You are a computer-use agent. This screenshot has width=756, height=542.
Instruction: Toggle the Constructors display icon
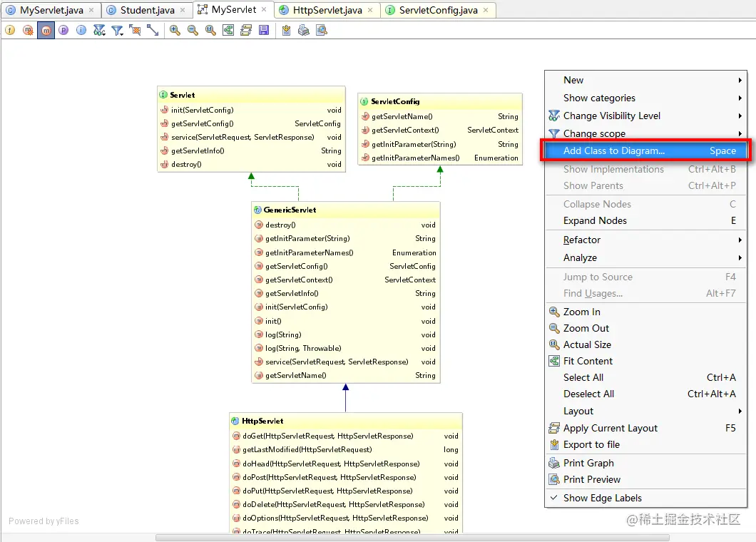pos(28,31)
